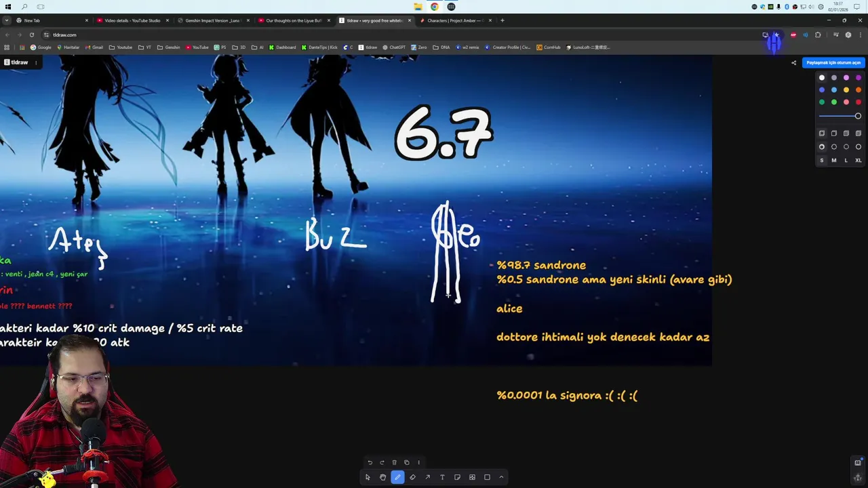Open the DanteTips Kick bookmark

point(319,47)
